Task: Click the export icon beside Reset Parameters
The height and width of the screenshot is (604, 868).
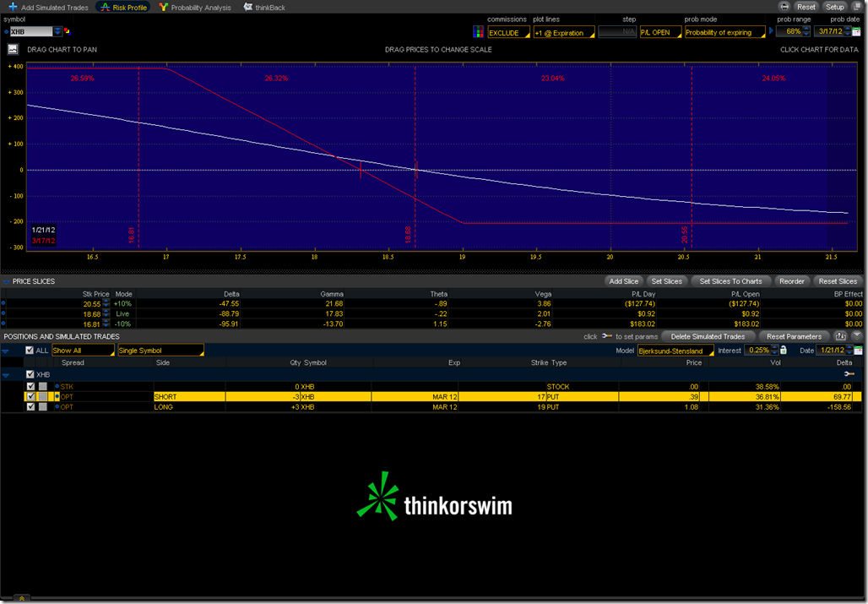Action: coord(840,336)
